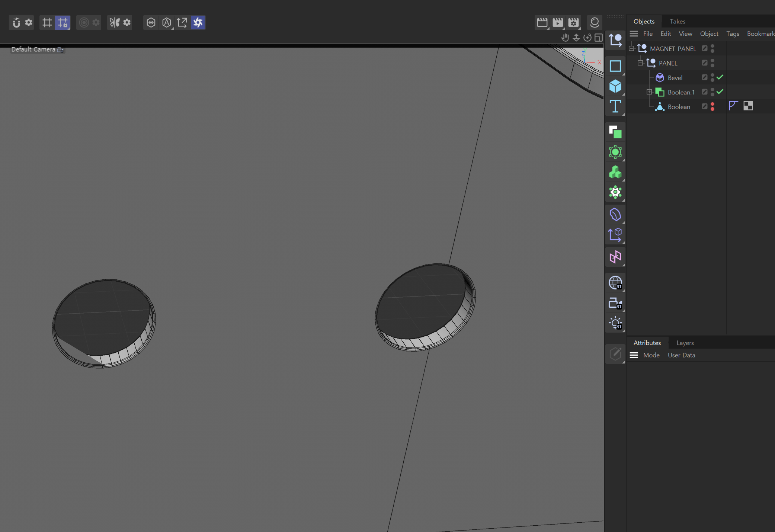Click Render to Picture Viewer icon
The height and width of the screenshot is (532, 775).
pyautogui.click(x=558, y=23)
